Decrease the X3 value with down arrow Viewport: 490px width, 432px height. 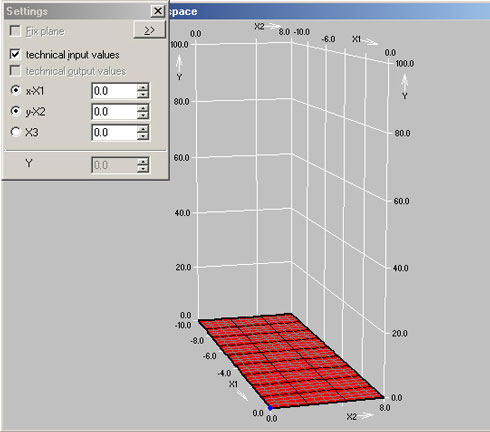(143, 136)
